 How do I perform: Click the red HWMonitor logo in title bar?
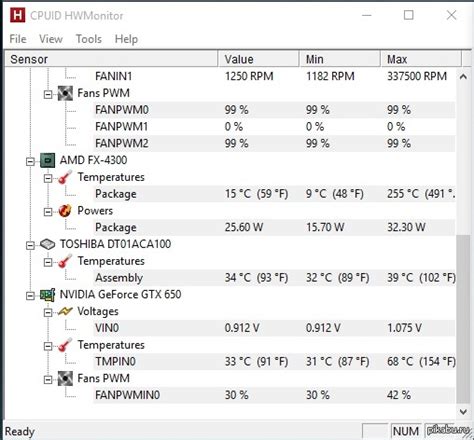coord(17,15)
